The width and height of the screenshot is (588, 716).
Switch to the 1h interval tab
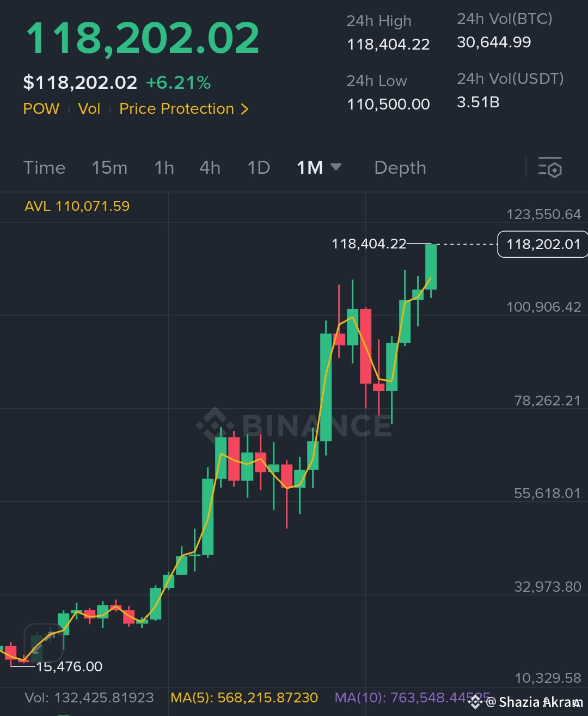click(164, 167)
